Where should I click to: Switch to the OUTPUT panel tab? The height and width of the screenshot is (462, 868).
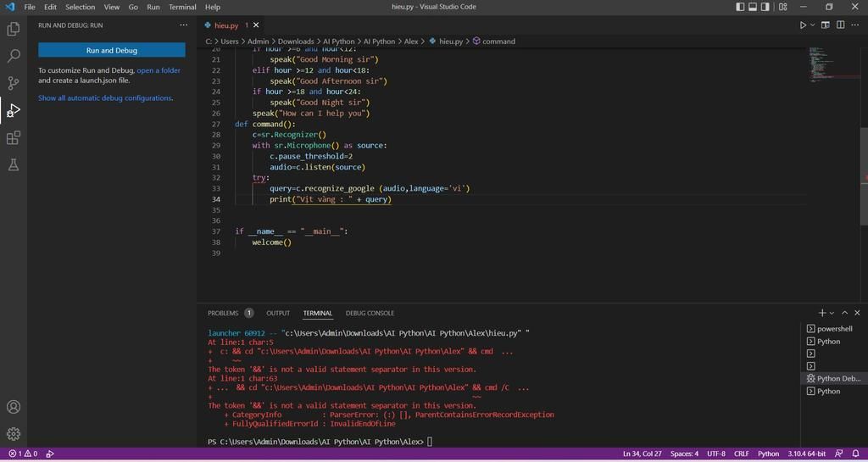278,313
